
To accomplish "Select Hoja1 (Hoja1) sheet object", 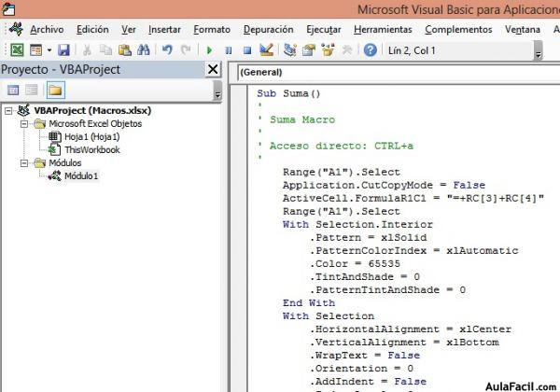I will pyautogui.click(x=91, y=137).
